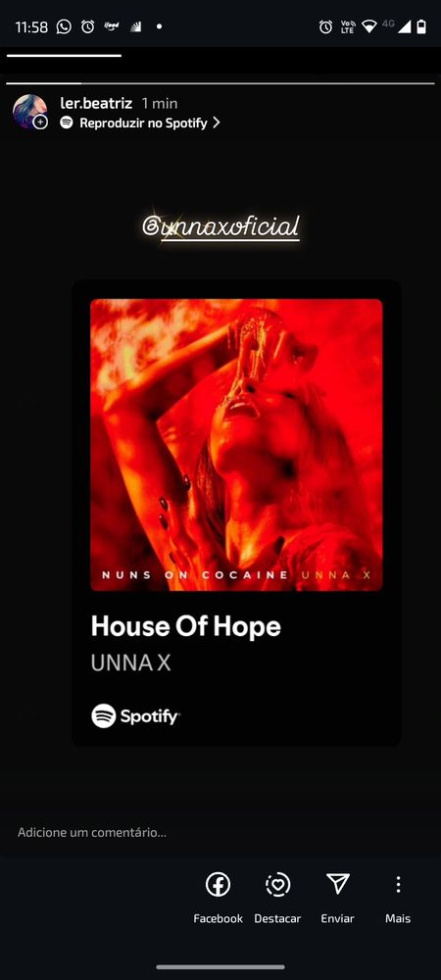Tap the Enviar paper plane icon

click(337, 884)
